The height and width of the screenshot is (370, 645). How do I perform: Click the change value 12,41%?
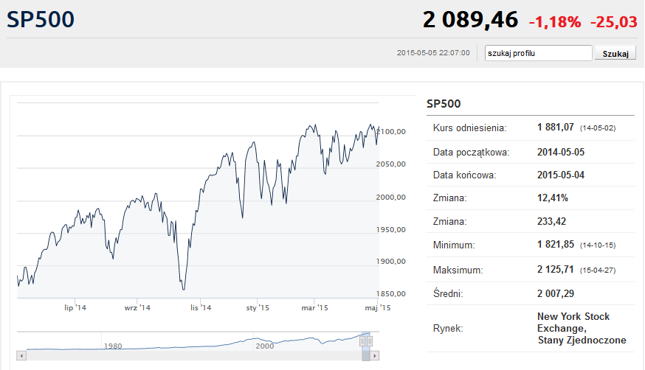(x=552, y=198)
